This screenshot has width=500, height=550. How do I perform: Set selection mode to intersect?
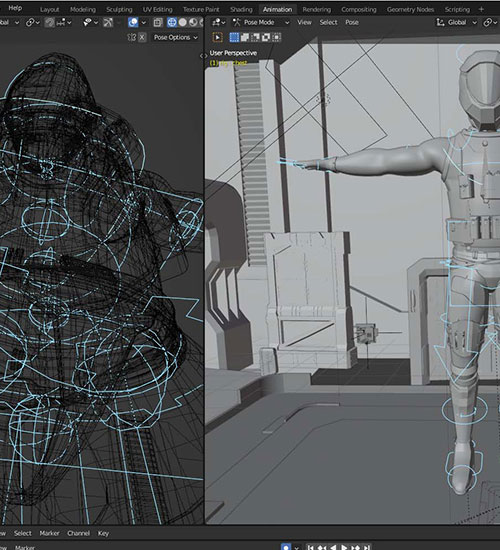tap(276, 38)
